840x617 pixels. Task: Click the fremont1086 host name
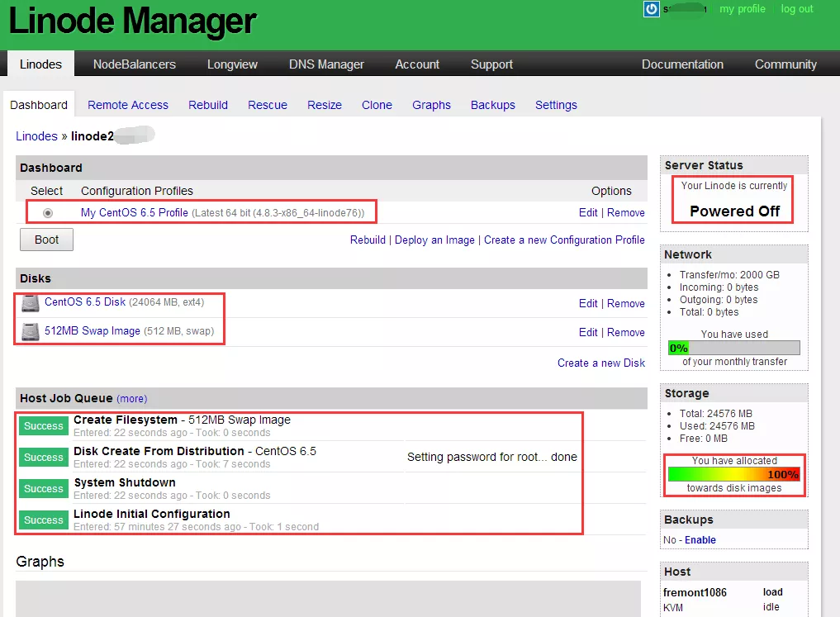pyautogui.click(x=695, y=592)
